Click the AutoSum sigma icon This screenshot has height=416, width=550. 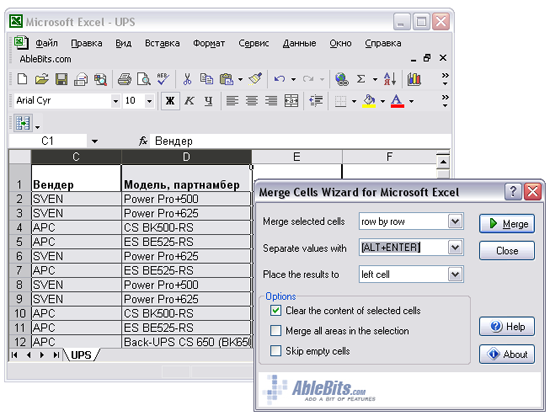coord(361,79)
